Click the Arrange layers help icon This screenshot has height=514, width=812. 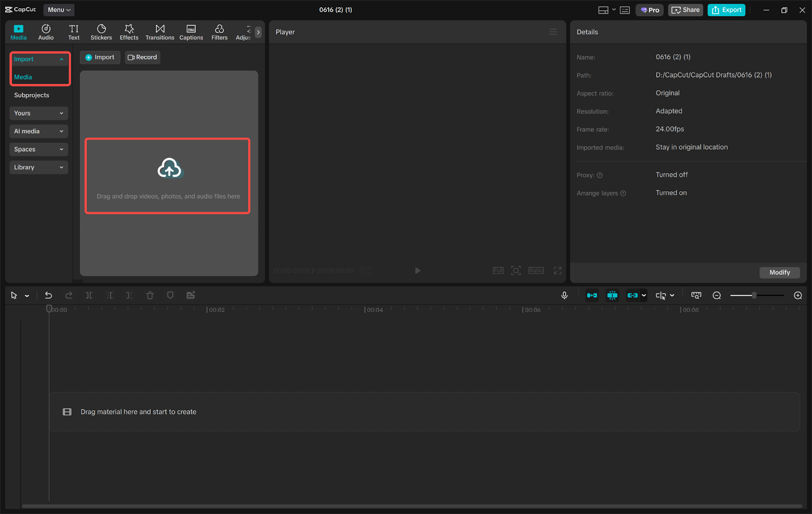point(623,193)
